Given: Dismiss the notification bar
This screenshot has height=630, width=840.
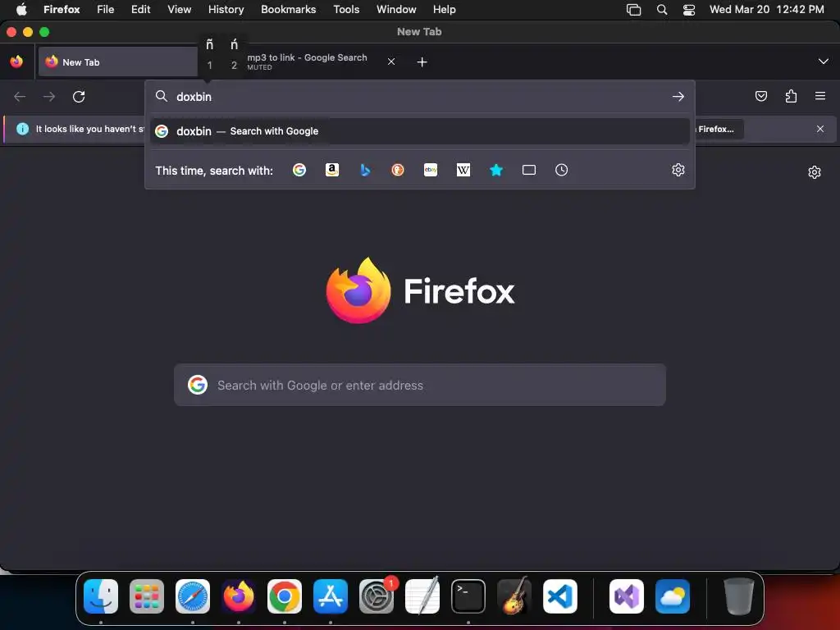Looking at the screenshot, I should coord(820,129).
